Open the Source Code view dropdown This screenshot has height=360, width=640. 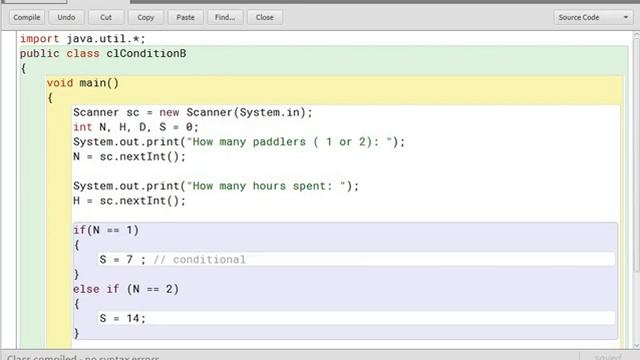coord(593,18)
